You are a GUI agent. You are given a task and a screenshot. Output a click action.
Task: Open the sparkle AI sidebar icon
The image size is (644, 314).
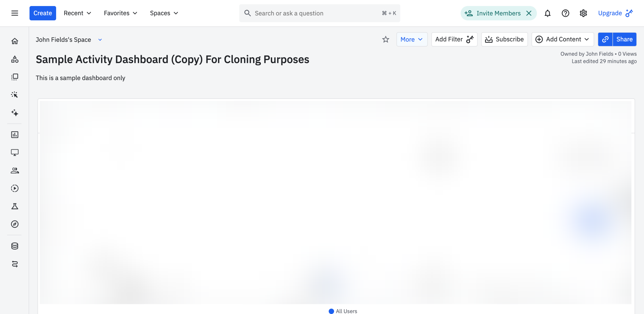point(15,113)
